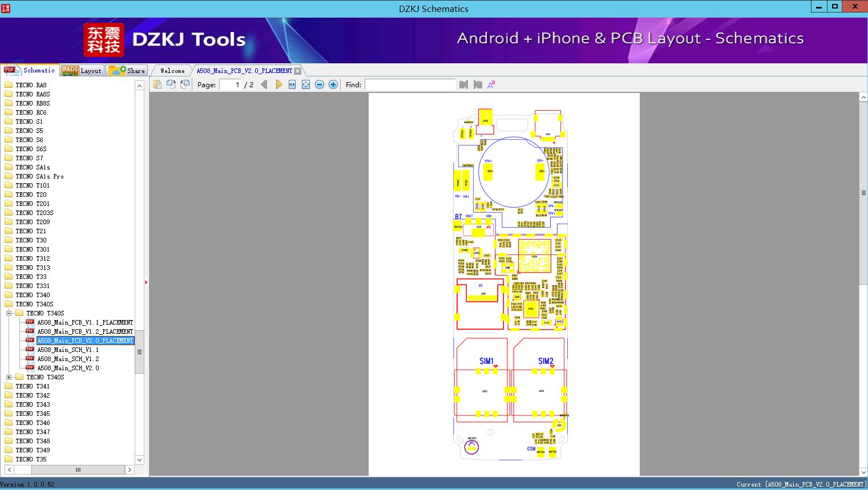This screenshot has width=868, height=490.
Task: Click the GSM label on PCB layout
Action: (531, 449)
